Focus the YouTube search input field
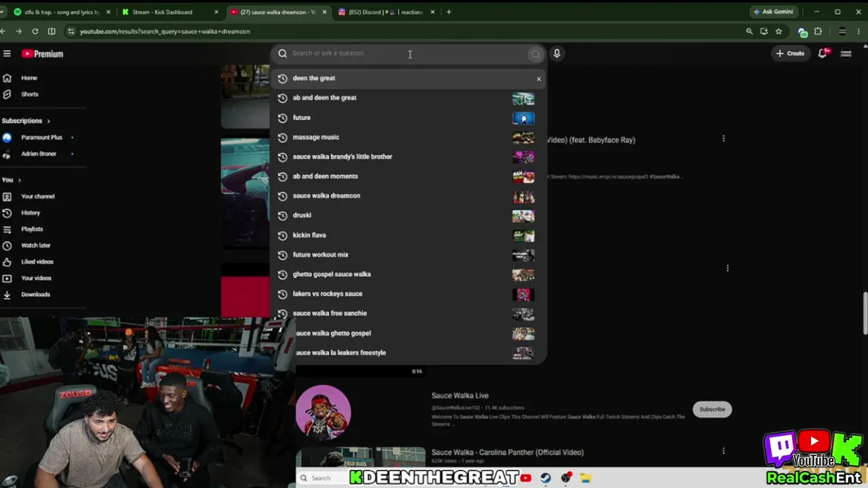 coord(400,54)
